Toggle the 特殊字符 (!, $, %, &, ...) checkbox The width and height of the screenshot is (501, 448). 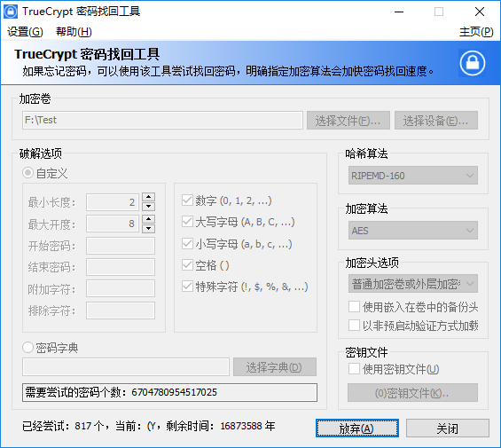tap(187, 287)
